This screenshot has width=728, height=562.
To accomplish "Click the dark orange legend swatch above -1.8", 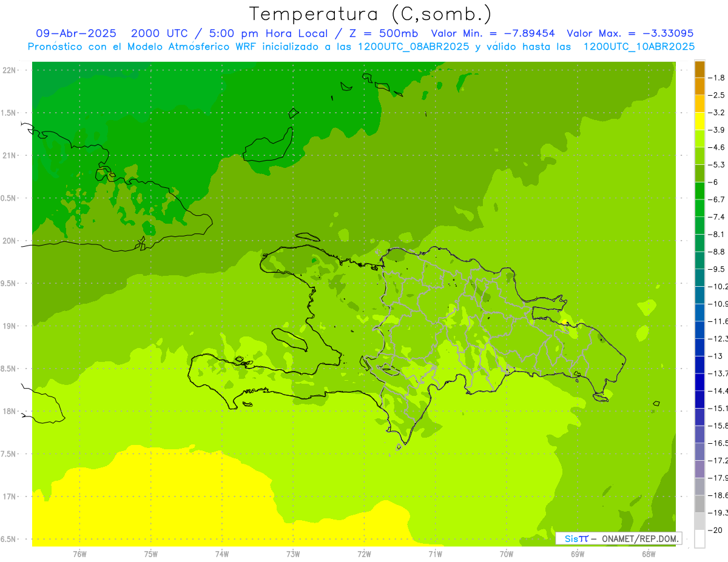I will (x=699, y=69).
